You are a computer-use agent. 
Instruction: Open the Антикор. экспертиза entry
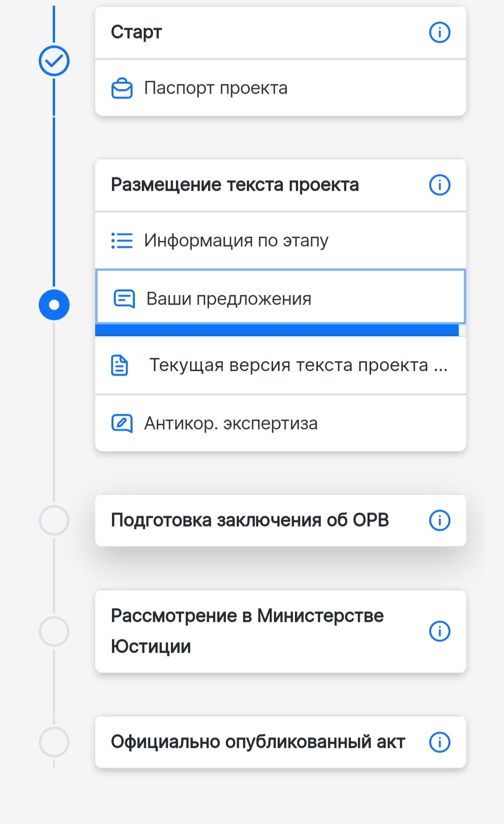280,423
